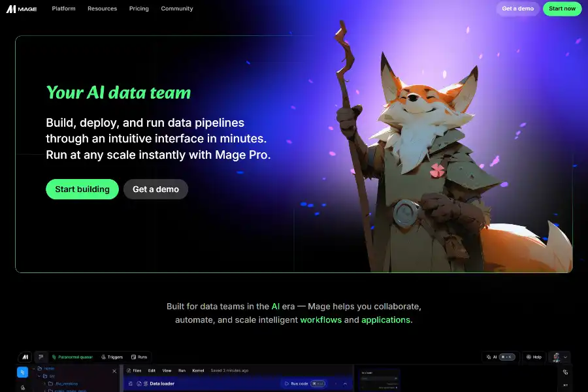Screen dimensions: 588x392
Task: Click Get a demo below the headline
Action: point(155,189)
